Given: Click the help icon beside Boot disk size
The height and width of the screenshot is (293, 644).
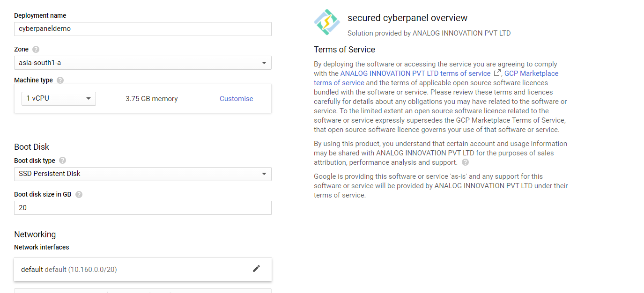Looking at the screenshot, I should coord(79,194).
